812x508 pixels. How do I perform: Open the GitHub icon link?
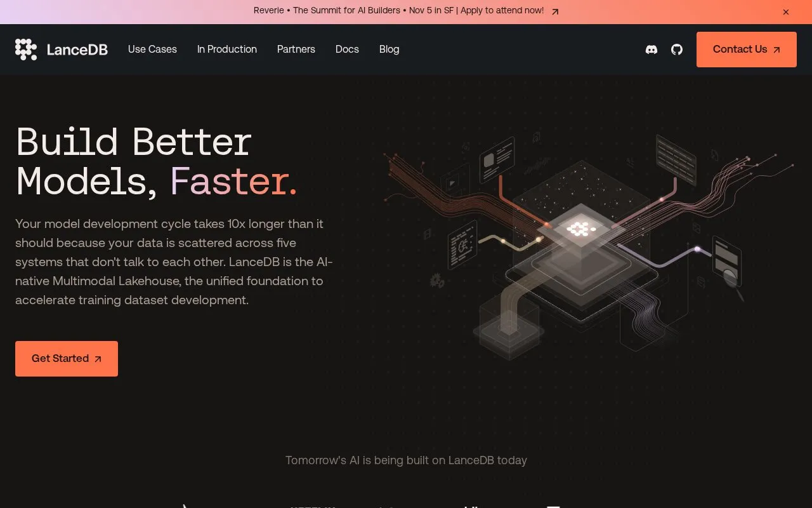tap(677, 50)
